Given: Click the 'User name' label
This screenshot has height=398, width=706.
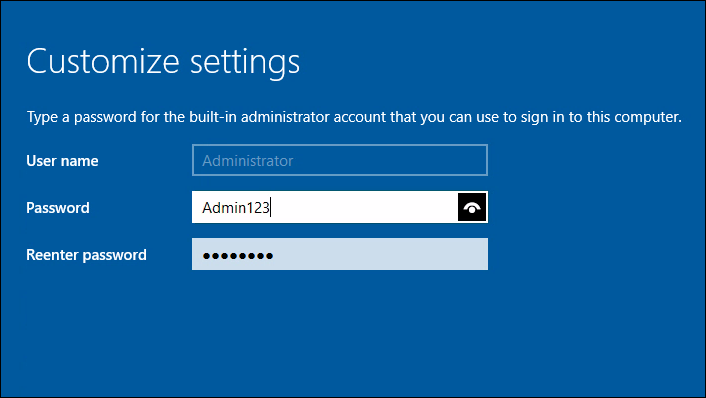Looking at the screenshot, I should coord(62,161).
